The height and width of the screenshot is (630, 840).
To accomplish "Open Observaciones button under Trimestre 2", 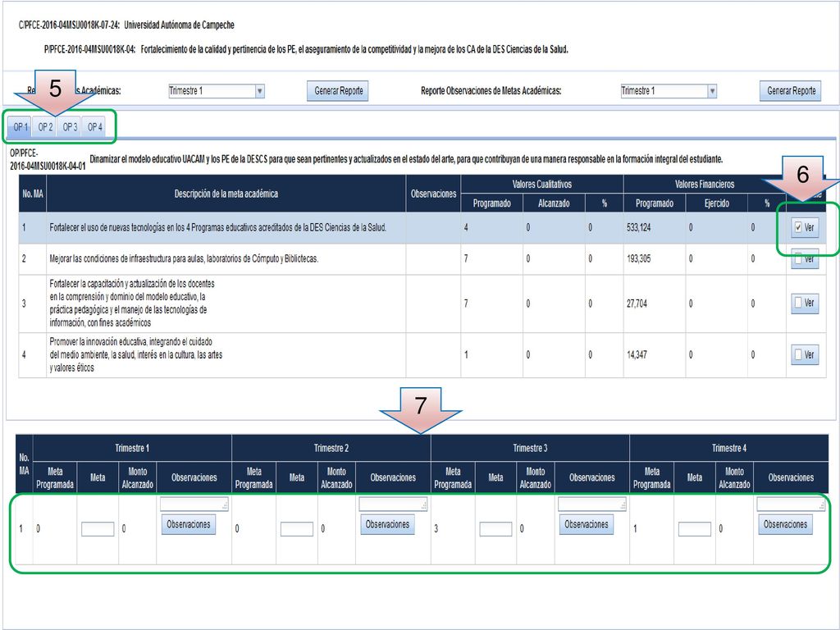I will (387, 524).
